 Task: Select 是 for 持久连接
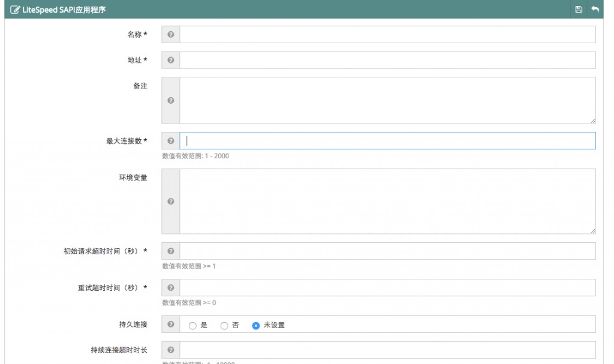(x=192, y=326)
